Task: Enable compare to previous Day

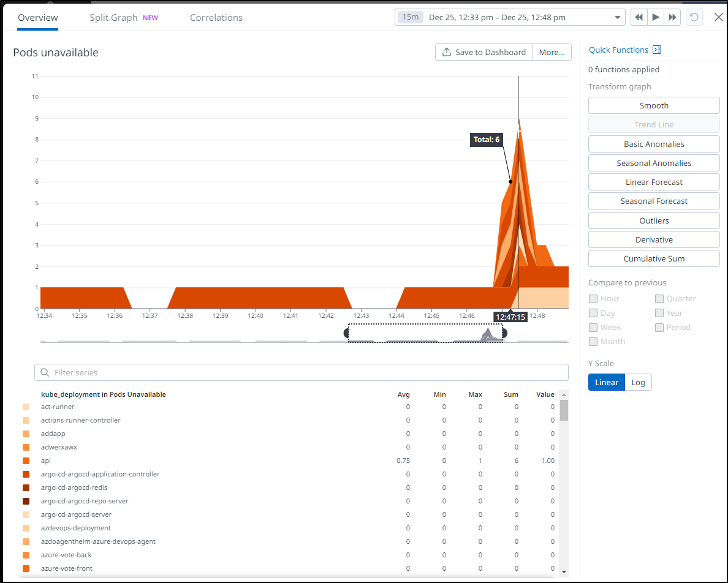Action: pyautogui.click(x=593, y=313)
